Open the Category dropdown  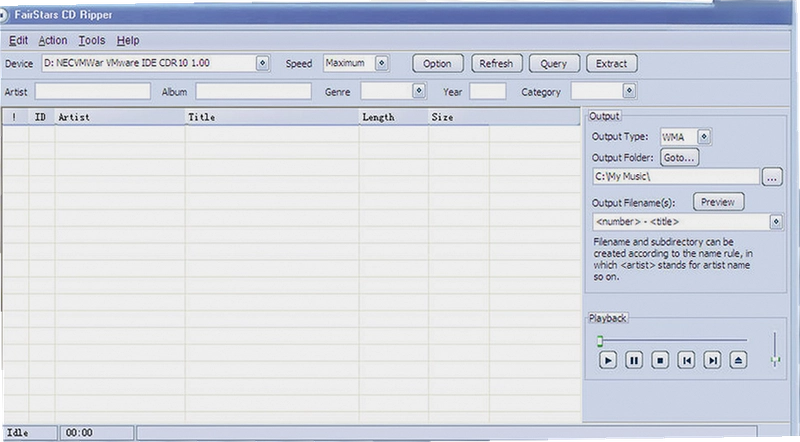pos(629,91)
